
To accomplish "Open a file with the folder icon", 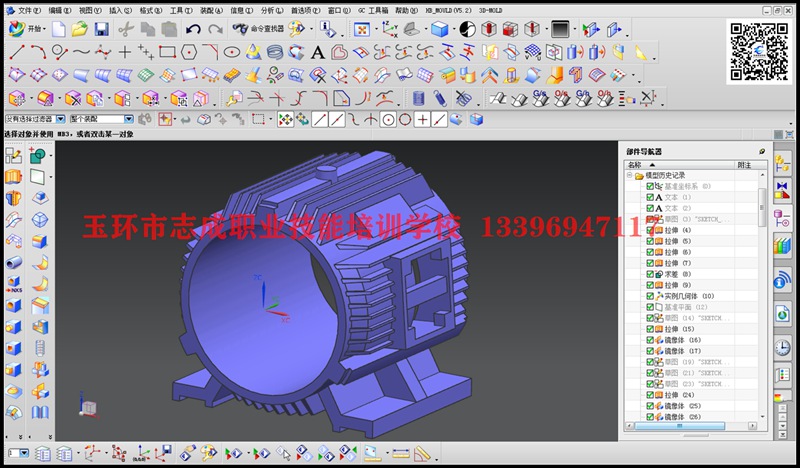I will 79,29.
